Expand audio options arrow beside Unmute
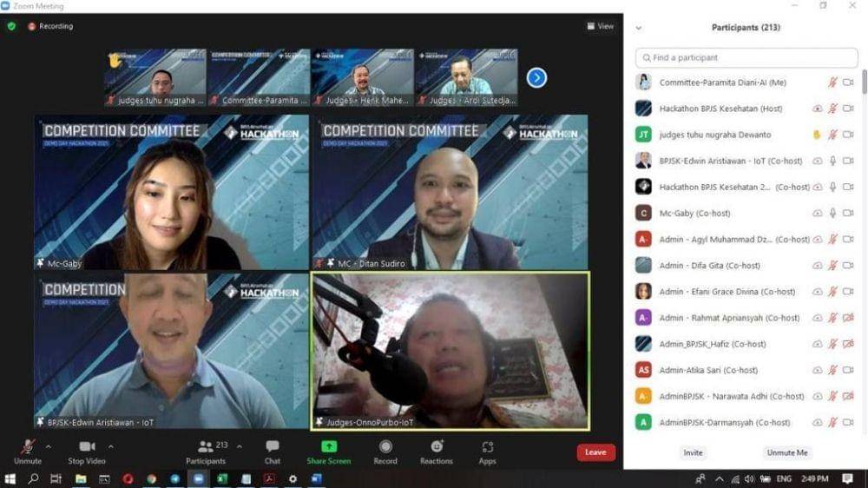 click(x=48, y=446)
